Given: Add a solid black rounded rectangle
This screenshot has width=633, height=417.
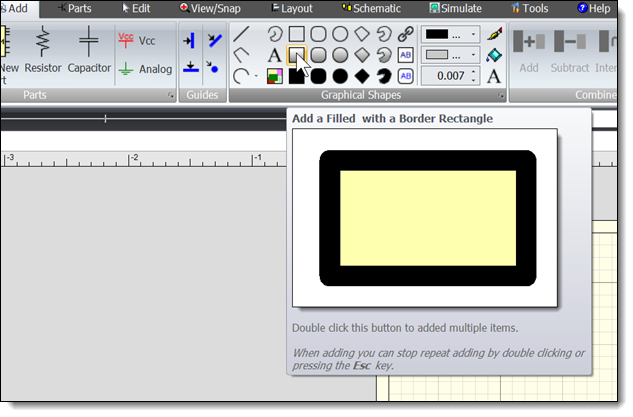Looking at the screenshot, I should point(319,76).
